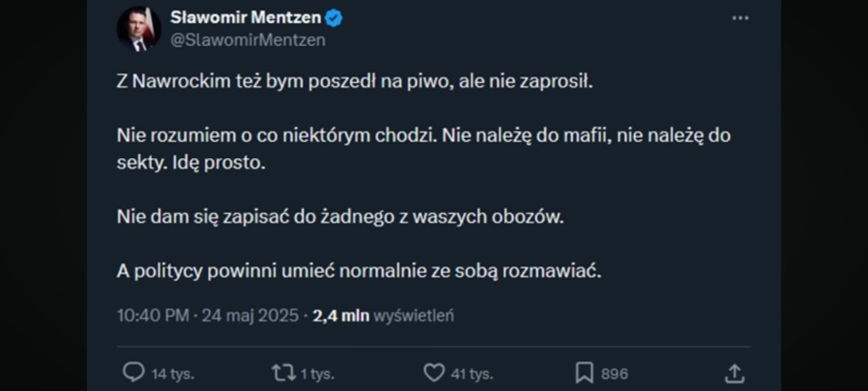
Task: Open the @SlawomirMentzen handle link
Action: click(x=247, y=39)
